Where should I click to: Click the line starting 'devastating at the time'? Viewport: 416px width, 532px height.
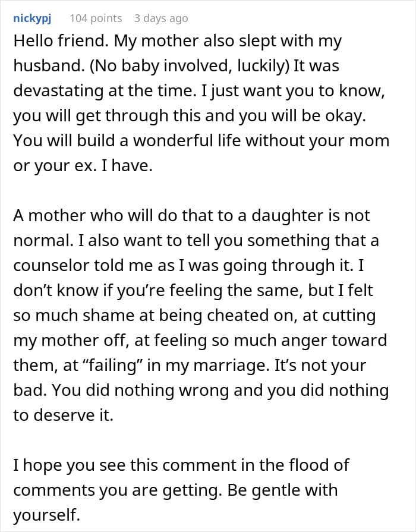point(199,91)
